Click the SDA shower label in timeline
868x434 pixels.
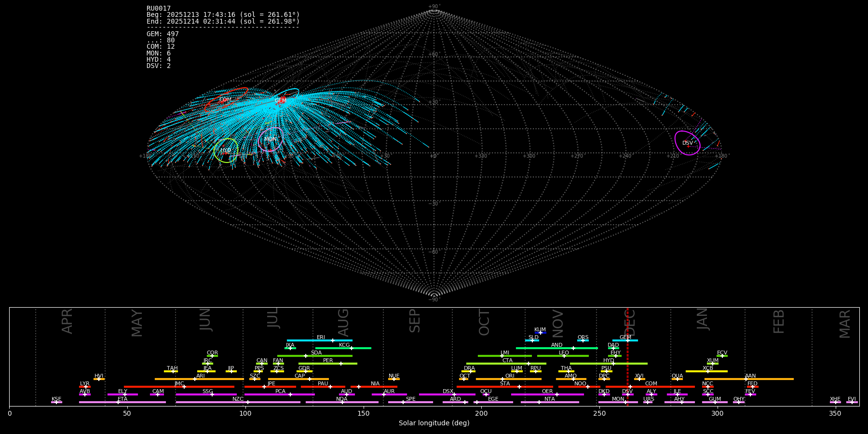[x=316, y=353]
